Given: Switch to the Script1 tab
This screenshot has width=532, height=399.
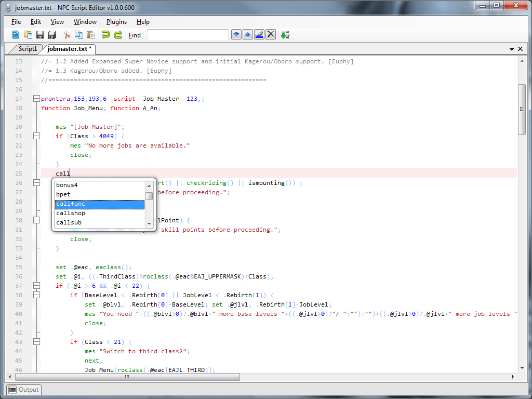Looking at the screenshot, I should click(26, 49).
